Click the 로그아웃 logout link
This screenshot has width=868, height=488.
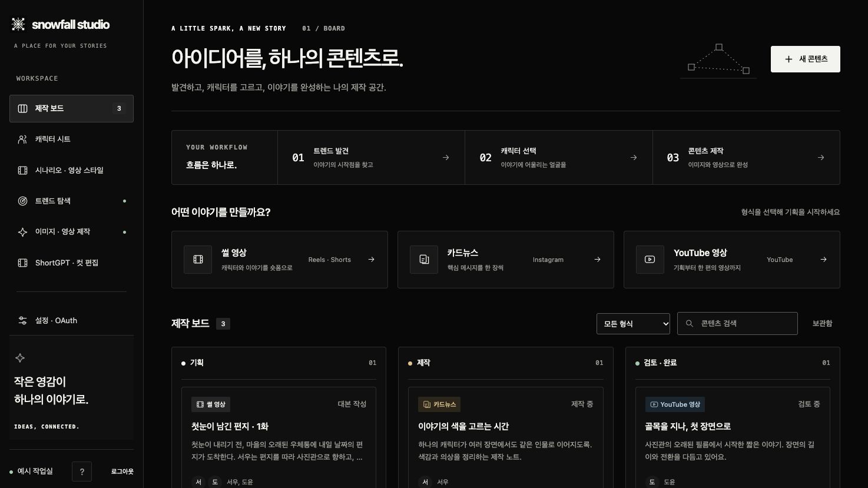click(x=122, y=472)
